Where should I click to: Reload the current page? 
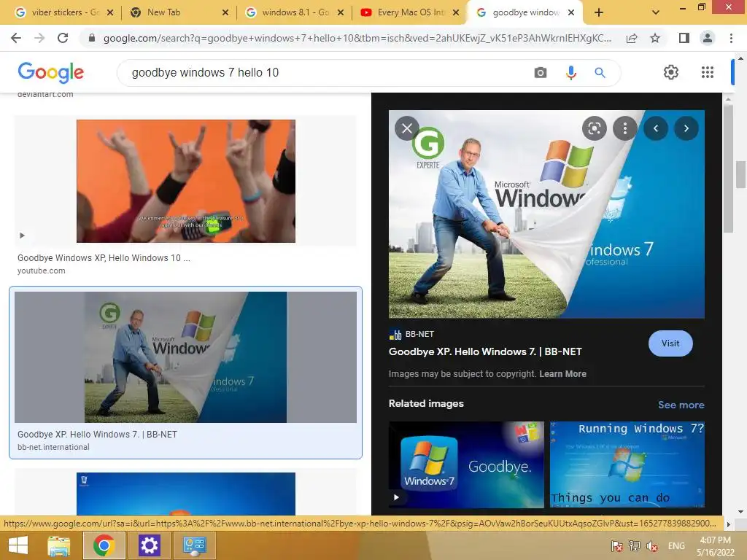[x=63, y=38]
